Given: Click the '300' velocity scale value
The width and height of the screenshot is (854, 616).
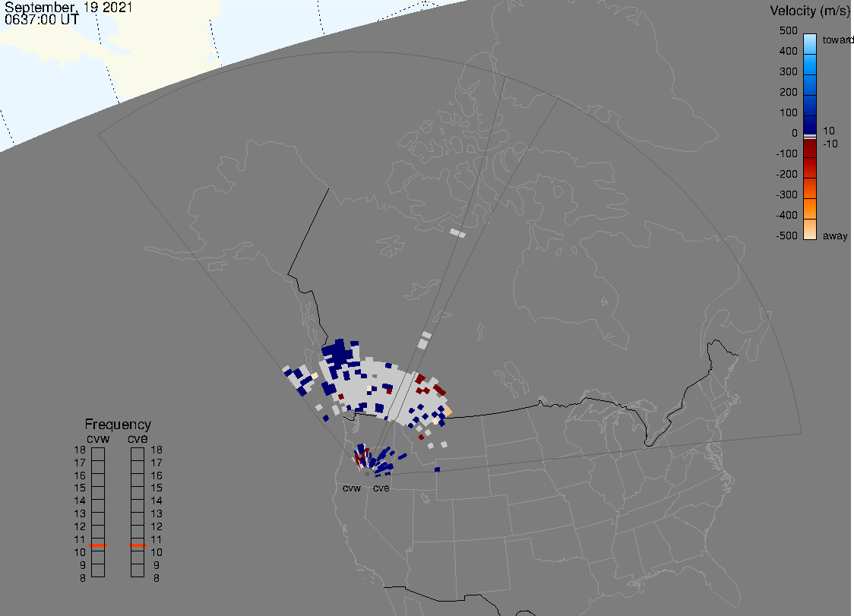Looking at the screenshot, I should coord(788,71).
